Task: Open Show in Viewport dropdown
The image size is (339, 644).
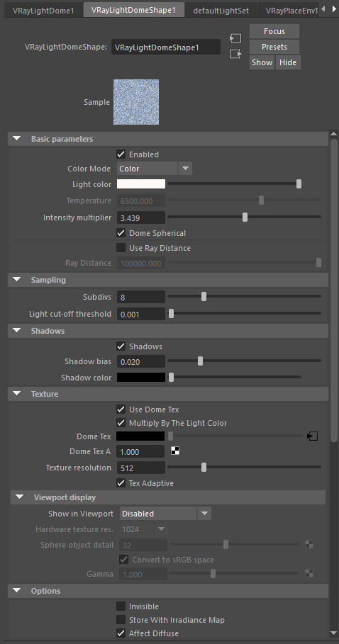Action: coord(165,514)
